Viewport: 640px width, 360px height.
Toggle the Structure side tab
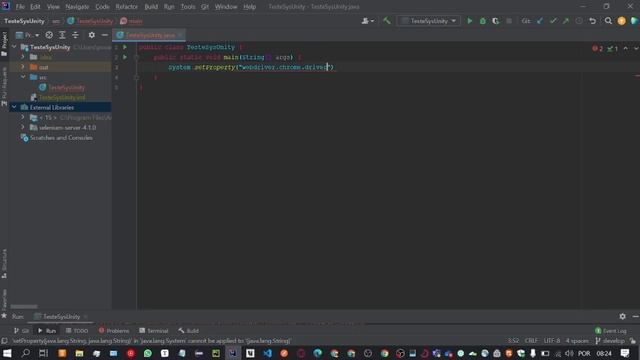[x=4, y=264]
